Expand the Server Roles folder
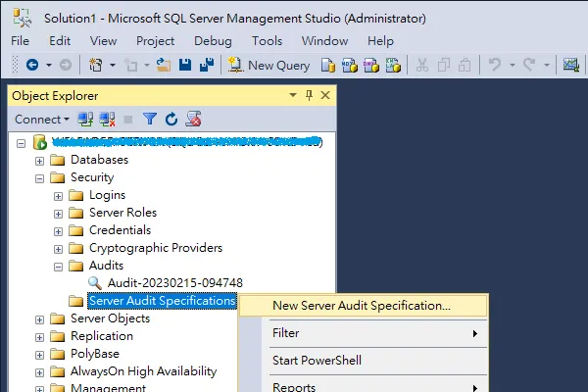The image size is (588, 392). [x=58, y=214]
